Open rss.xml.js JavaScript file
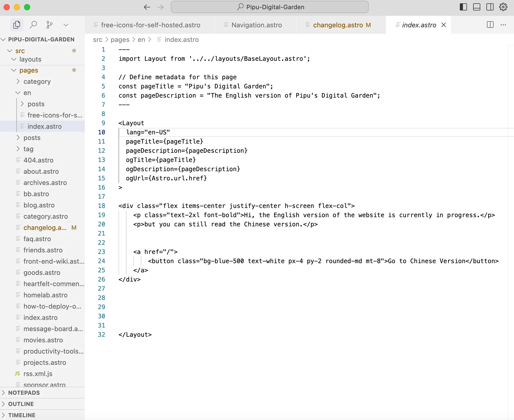Screen dimensions: 514x420 42,374
